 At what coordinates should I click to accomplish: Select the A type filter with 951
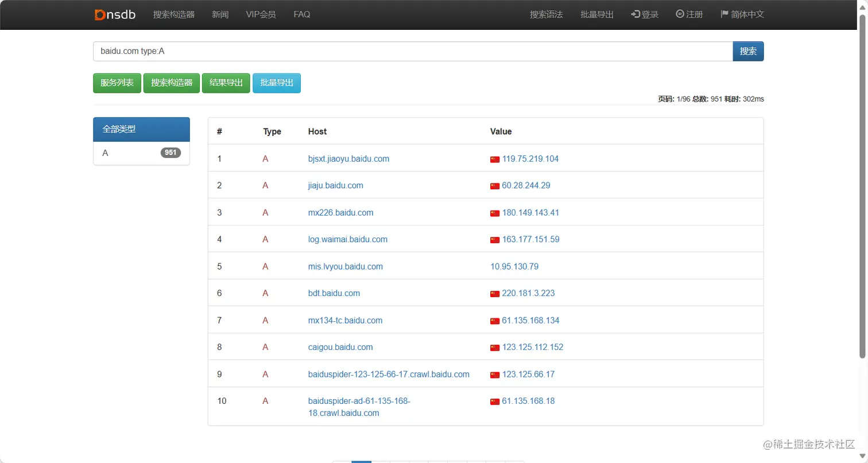141,153
